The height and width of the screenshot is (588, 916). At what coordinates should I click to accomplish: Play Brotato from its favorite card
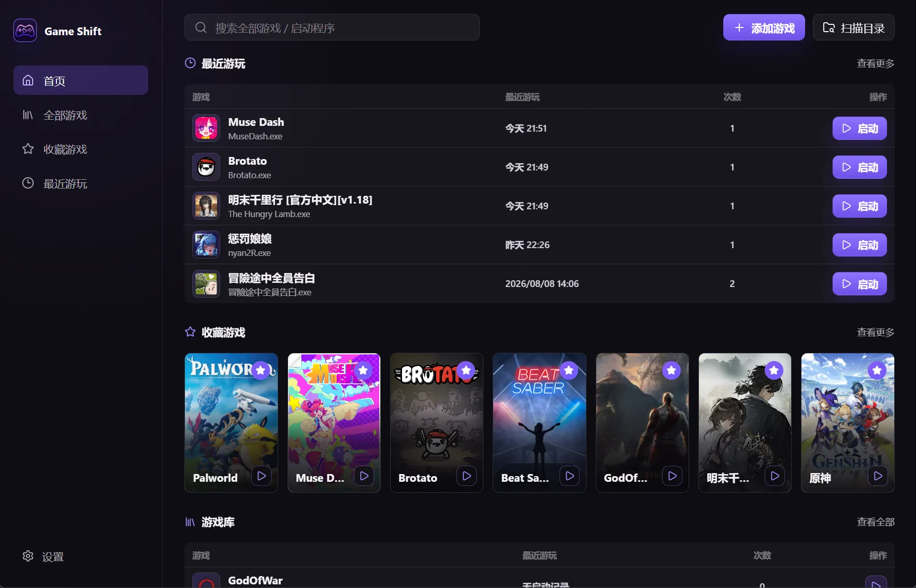coord(467,476)
